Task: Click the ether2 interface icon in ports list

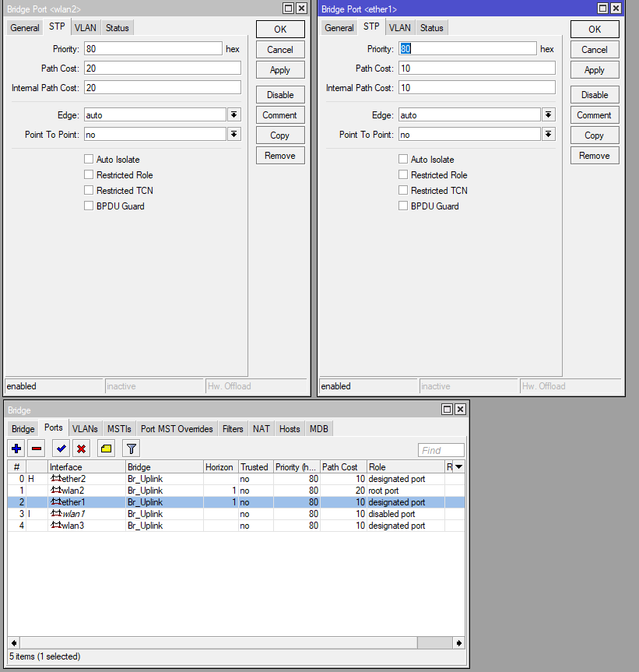Action: click(56, 478)
